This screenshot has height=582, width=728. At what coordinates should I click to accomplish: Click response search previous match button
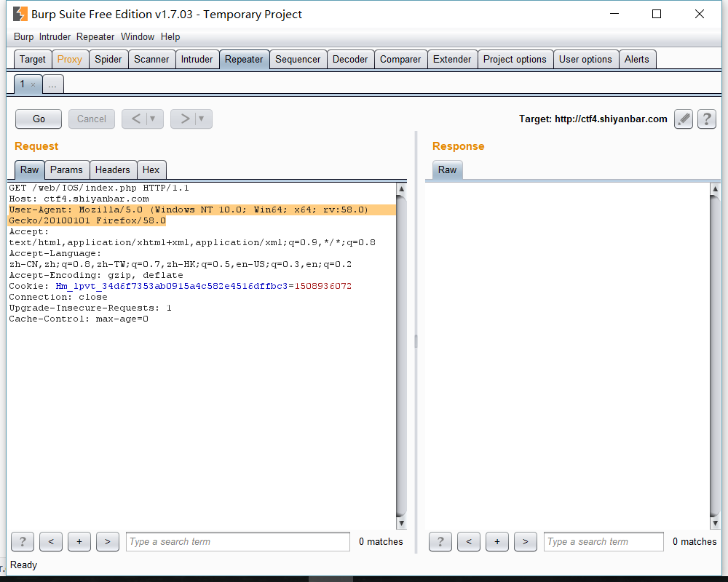pos(469,541)
